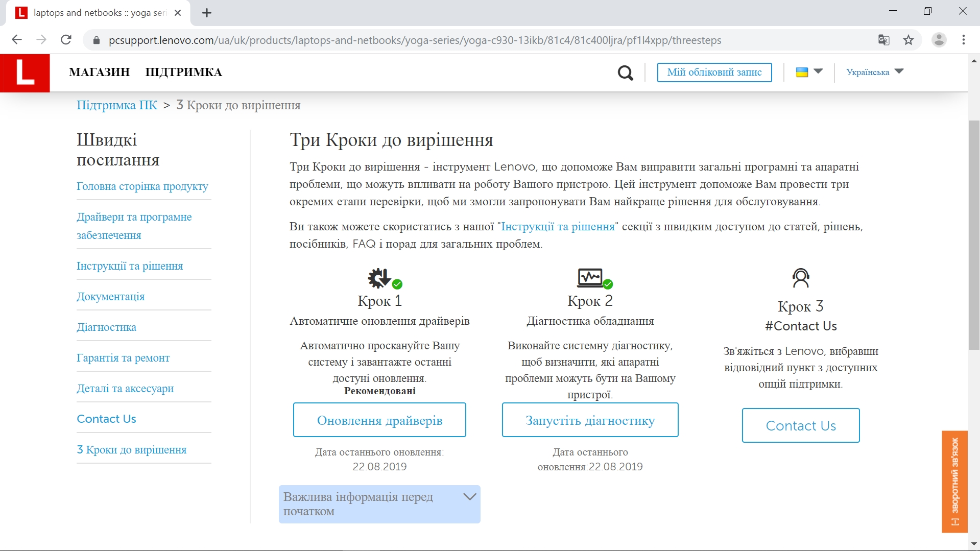Click the Крок 2 heading text
The height and width of the screenshot is (551, 980).
tap(590, 301)
